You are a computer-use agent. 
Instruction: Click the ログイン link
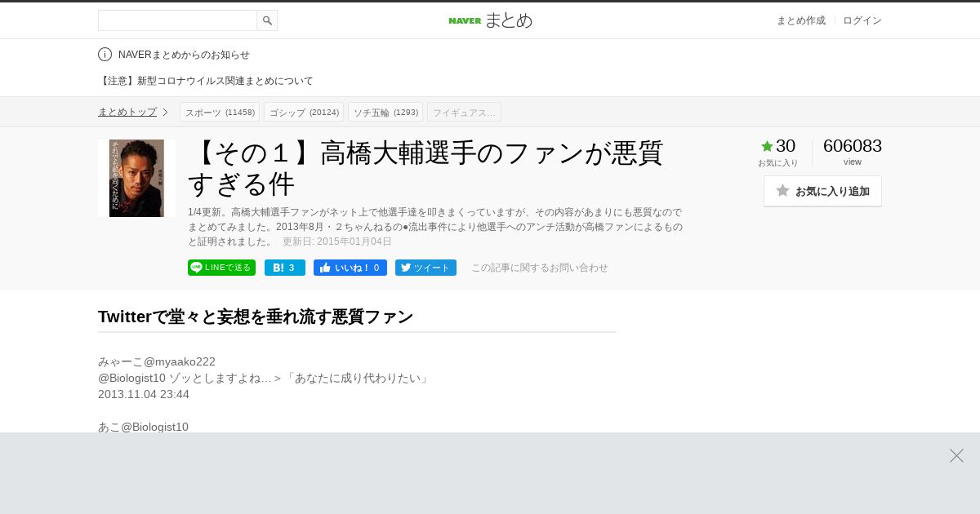coord(862,20)
